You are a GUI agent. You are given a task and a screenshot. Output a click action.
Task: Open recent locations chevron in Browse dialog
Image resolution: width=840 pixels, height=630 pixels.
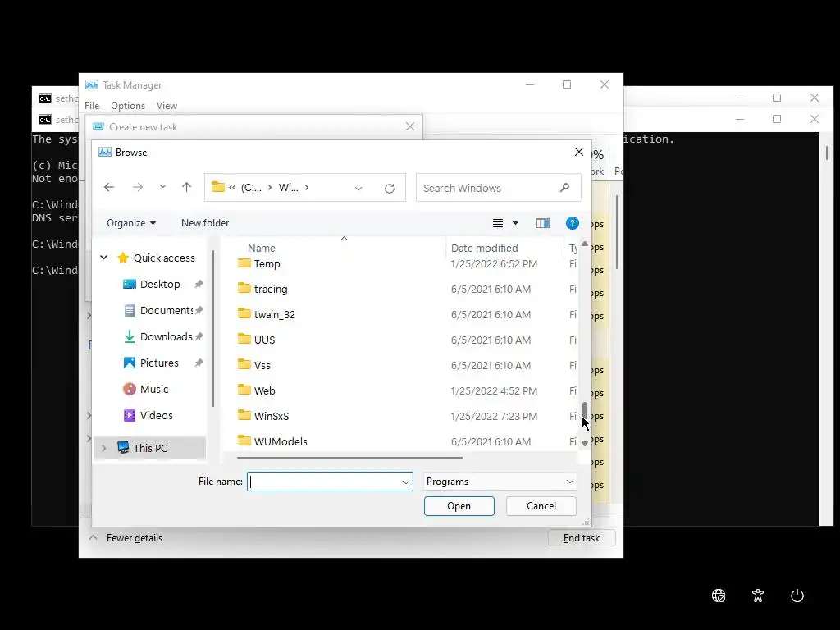tap(162, 188)
